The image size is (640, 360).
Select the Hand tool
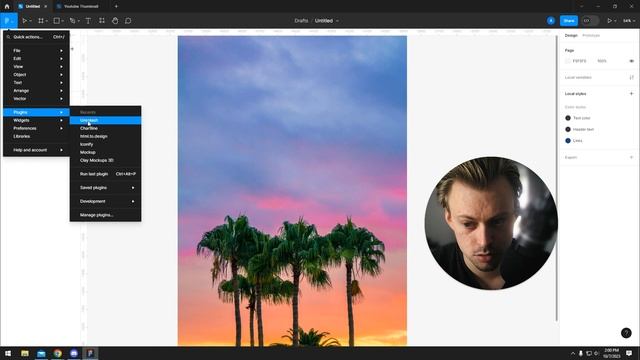point(115,20)
